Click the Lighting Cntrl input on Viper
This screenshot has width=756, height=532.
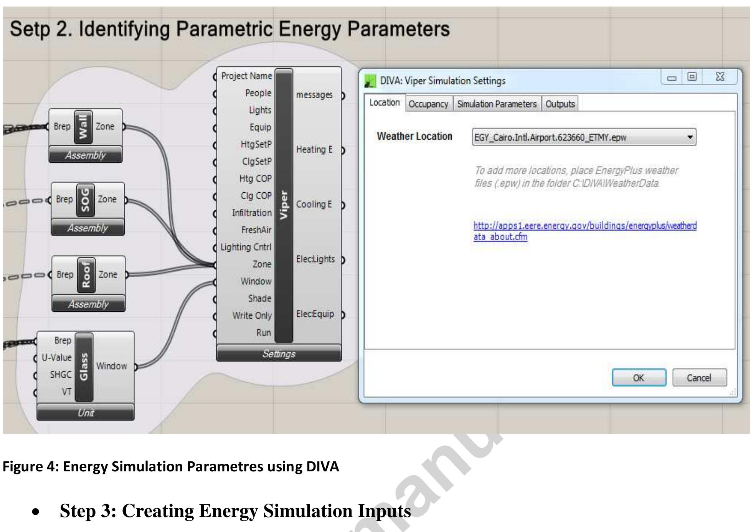click(246, 247)
